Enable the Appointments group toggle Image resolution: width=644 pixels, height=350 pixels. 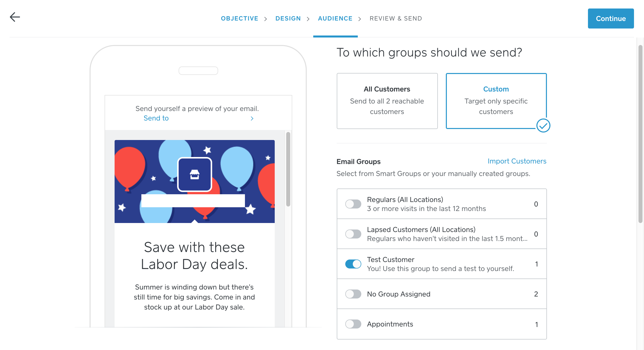[x=353, y=324]
